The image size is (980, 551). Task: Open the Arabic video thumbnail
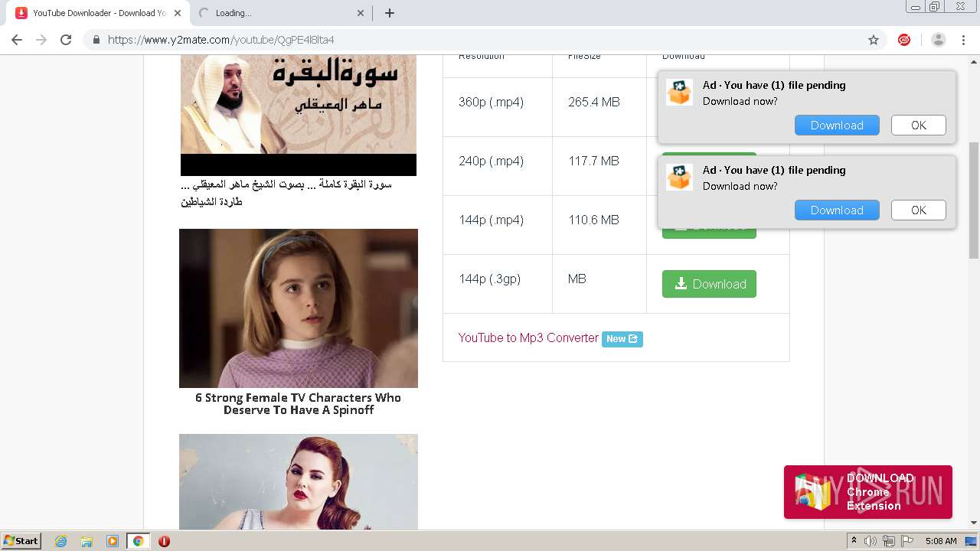pyautogui.click(x=299, y=115)
